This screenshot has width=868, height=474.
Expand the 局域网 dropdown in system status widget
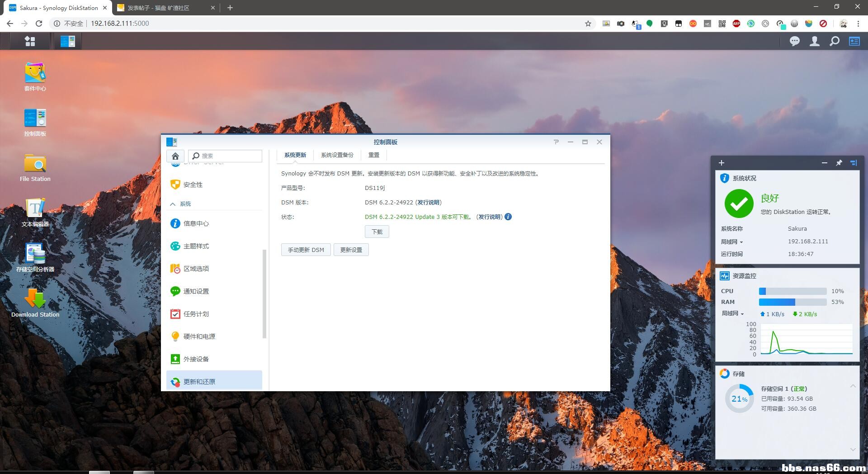click(x=732, y=242)
